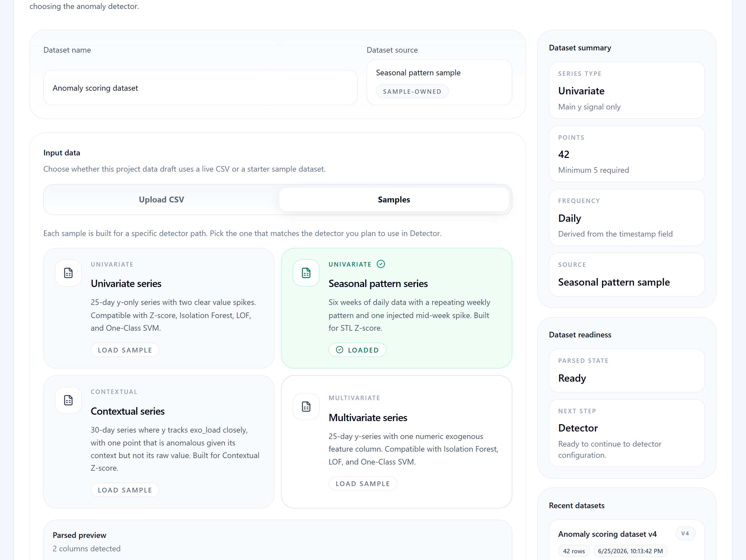The width and height of the screenshot is (746, 560).
Task: Click the Points value 42
Action: tap(564, 154)
